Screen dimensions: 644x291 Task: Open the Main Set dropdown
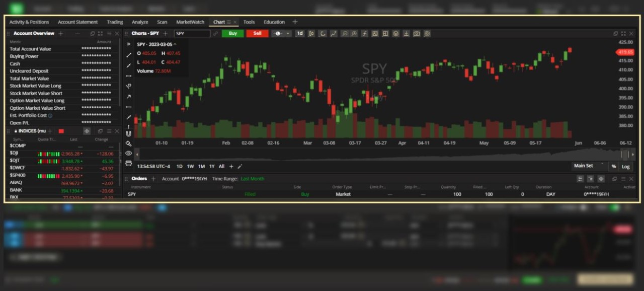[589, 166]
